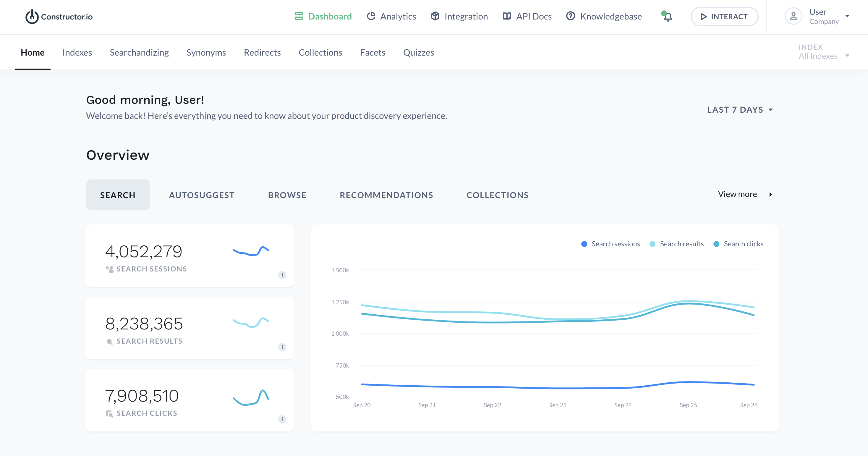
Task: Click the Sep 20 axis label
Action: tap(362, 405)
